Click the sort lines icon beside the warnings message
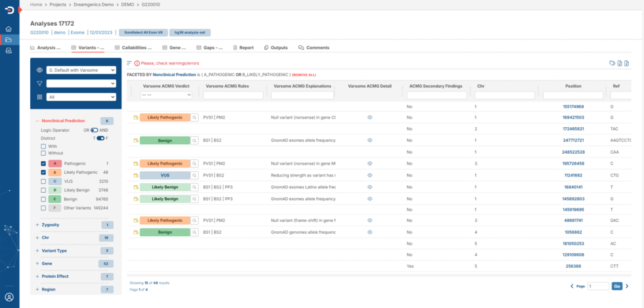 130,64
